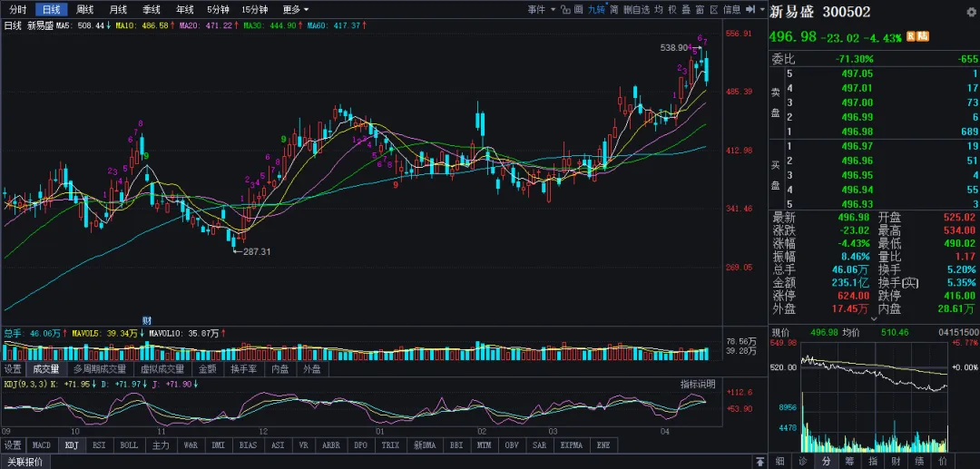This screenshot has width=980, height=469.
Task: Select the 分 intraday mini tab
Action: (828, 462)
